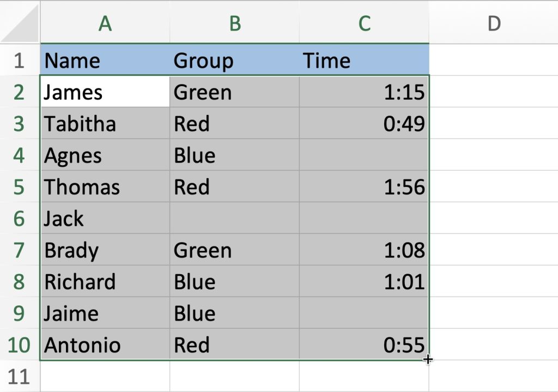
Task: Select the row 11 header
Action: (20, 376)
